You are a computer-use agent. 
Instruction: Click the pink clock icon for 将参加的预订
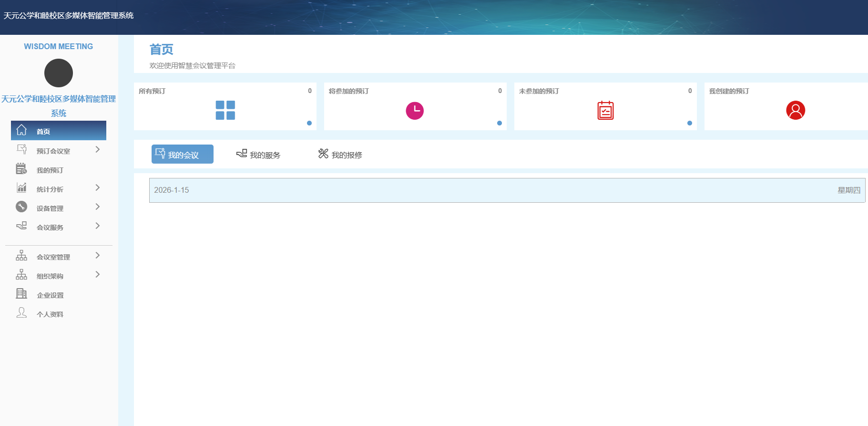(x=415, y=111)
